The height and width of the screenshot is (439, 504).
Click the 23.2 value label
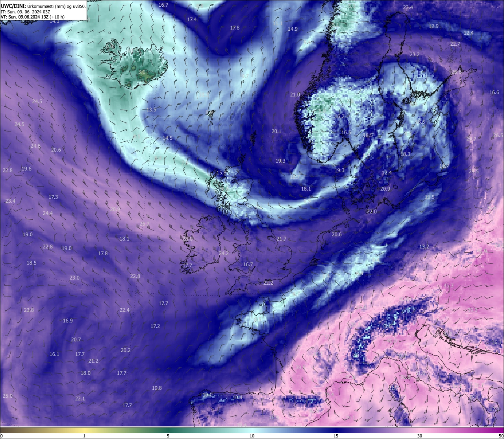415,54
